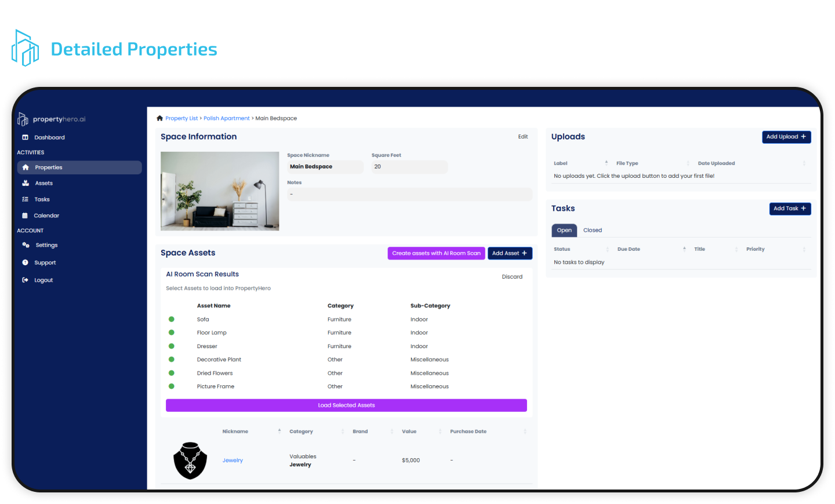Open Settings gear icon in sidebar
Viewport: 835px width, 504px height.
tap(26, 245)
